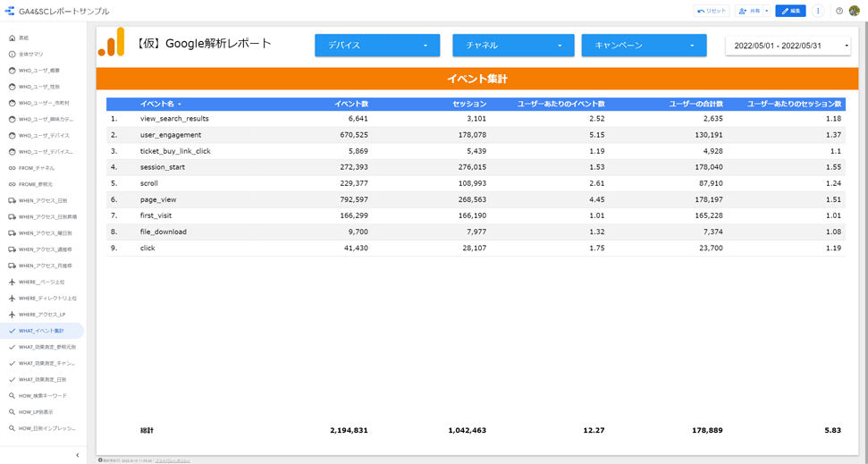Click the page_view event count 792,597

pos(352,200)
